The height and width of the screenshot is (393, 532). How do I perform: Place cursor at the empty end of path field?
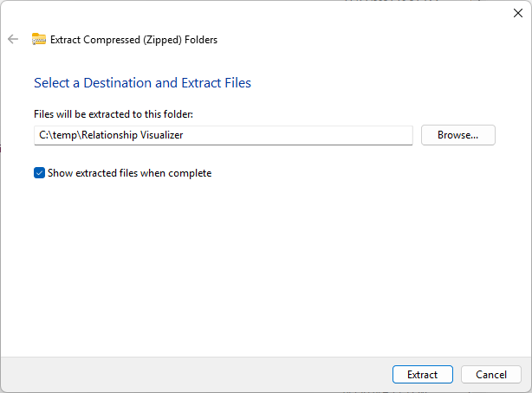(347, 135)
